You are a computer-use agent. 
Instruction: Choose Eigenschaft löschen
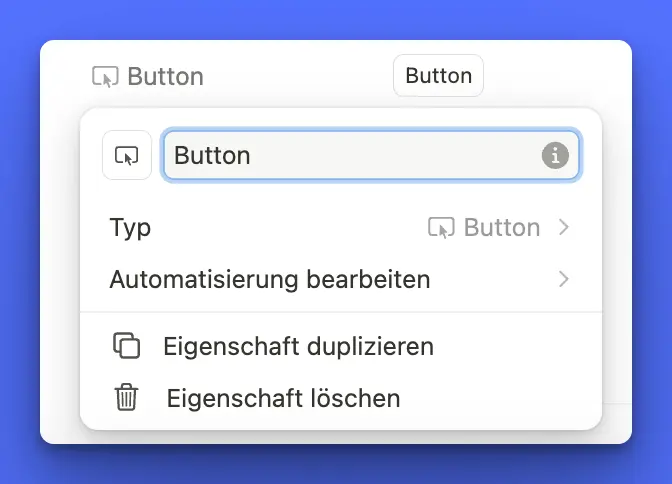click(x=283, y=398)
